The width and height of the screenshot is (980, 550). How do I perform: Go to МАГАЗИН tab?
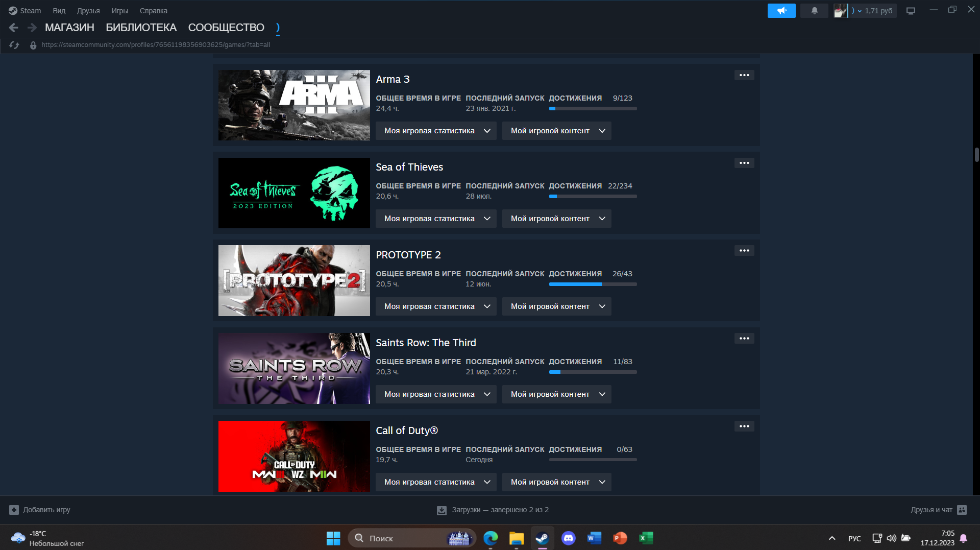[x=69, y=28]
